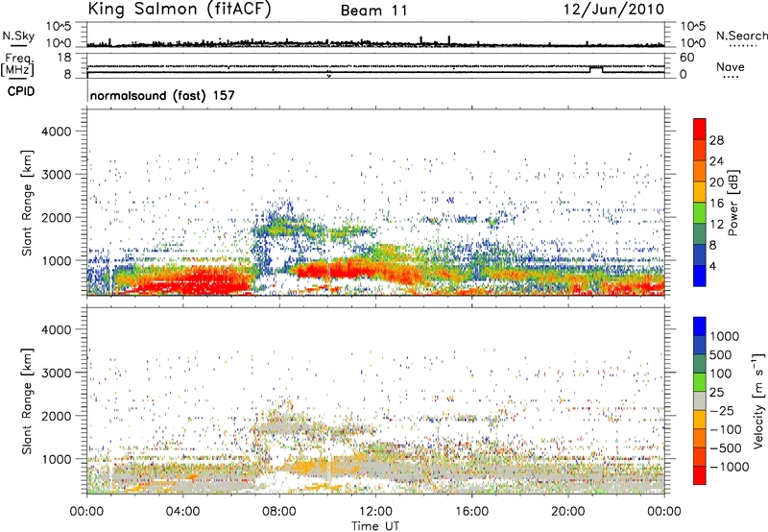This screenshot has height=532, width=768.
Task: Click 'Slant Range [km]' label of power panel
Action: [27, 203]
